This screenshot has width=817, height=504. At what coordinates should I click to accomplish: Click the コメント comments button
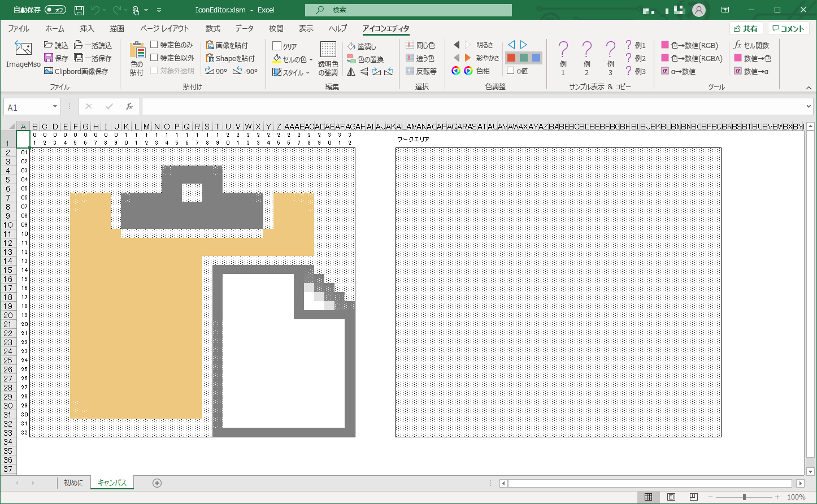788,29
